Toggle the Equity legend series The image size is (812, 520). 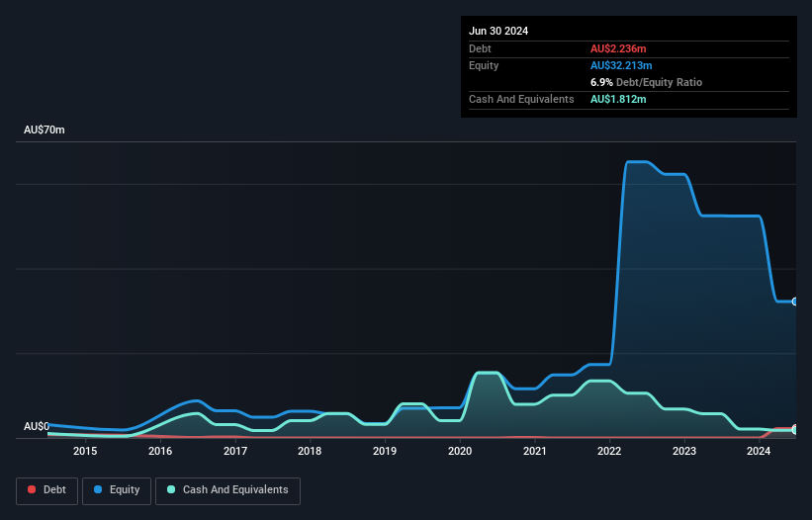pyautogui.click(x=117, y=490)
